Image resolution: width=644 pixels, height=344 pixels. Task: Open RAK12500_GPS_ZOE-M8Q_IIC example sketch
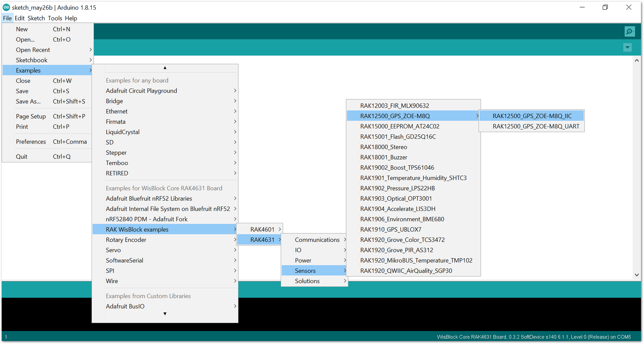pyautogui.click(x=532, y=116)
